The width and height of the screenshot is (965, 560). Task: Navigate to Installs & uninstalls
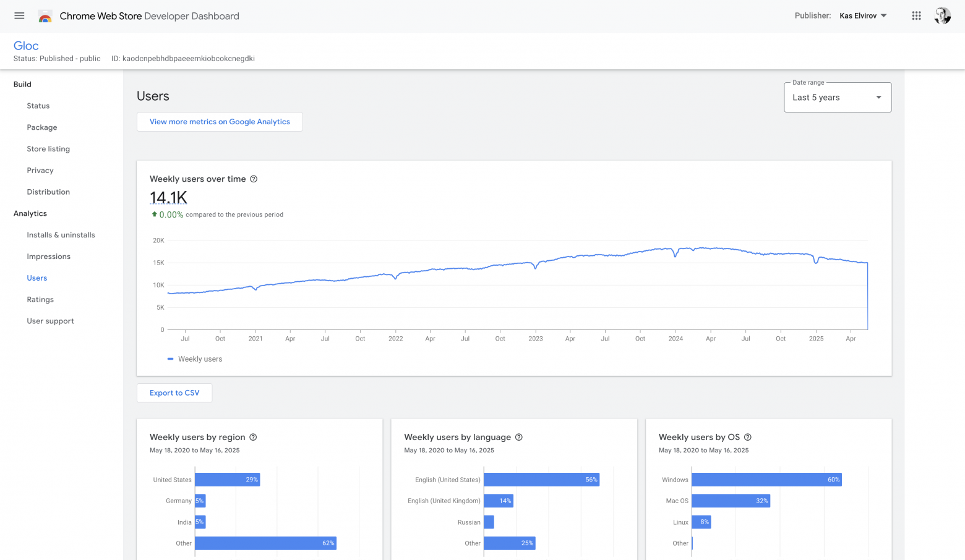coord(61,234)
